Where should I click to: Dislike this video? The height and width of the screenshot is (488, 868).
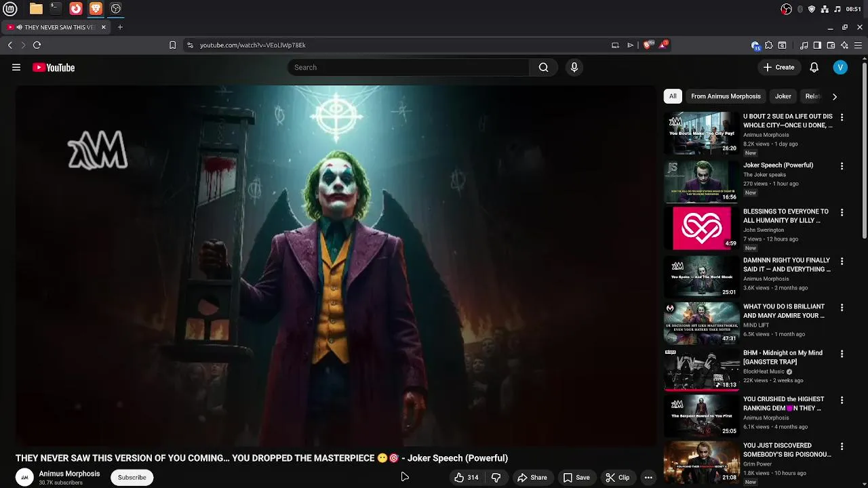(496, 477)
